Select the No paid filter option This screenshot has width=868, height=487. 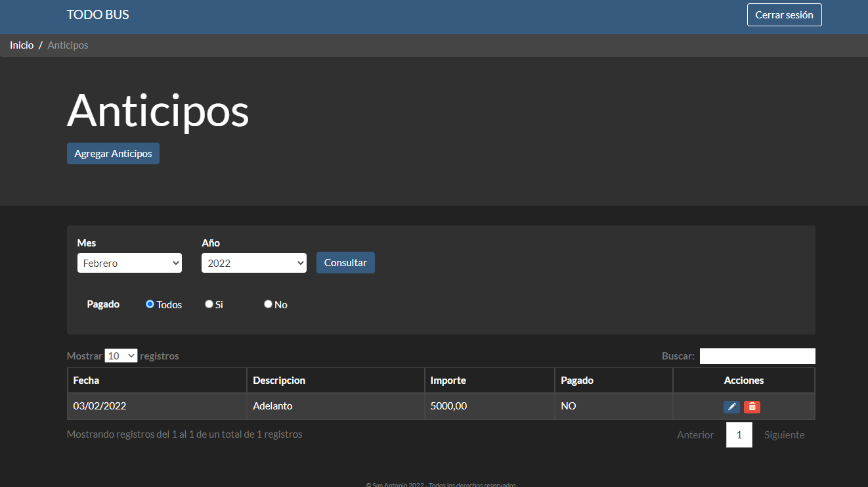[268, 304]
